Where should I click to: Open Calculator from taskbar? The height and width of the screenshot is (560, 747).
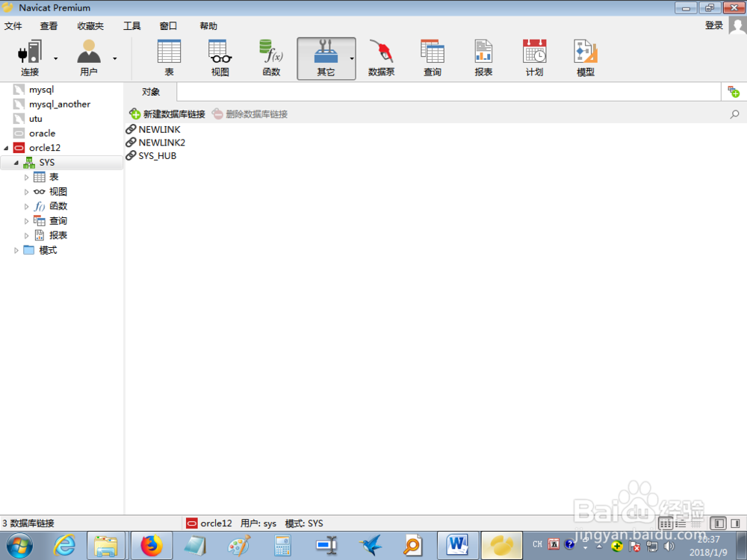point(282,546)
